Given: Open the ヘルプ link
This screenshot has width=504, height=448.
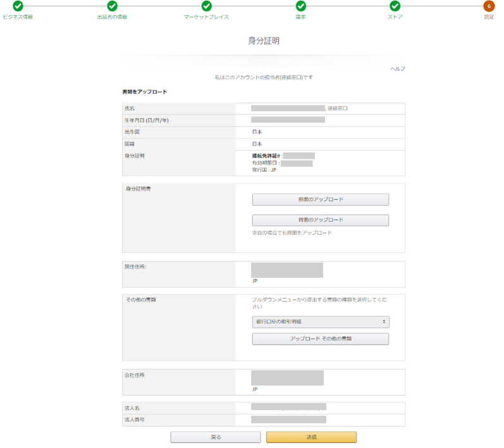Looking at the screenshot, I should point(397,68).
